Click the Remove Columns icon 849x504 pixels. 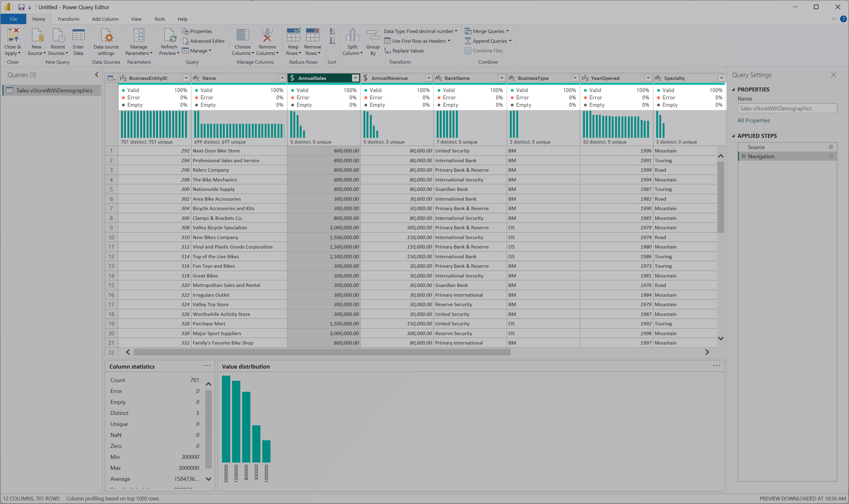267,39
